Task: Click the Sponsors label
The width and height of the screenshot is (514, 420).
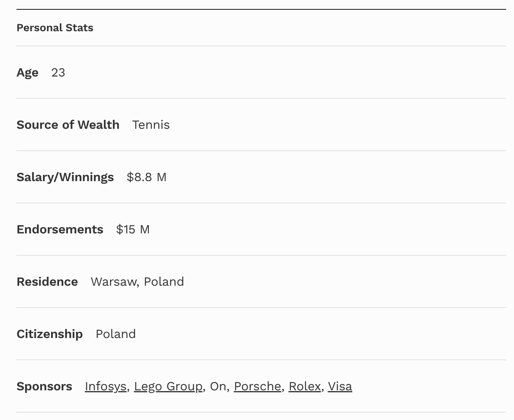Action: pos(44,386)
